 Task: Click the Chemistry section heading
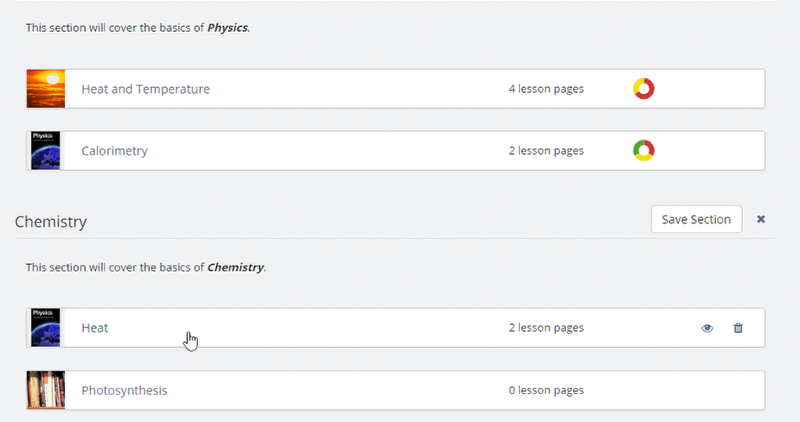51,222
